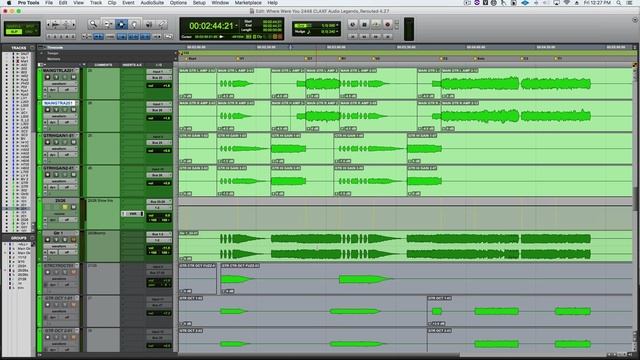Select the Pencil tool
Screen dimensions: 640x360
(x=162, y=24)
